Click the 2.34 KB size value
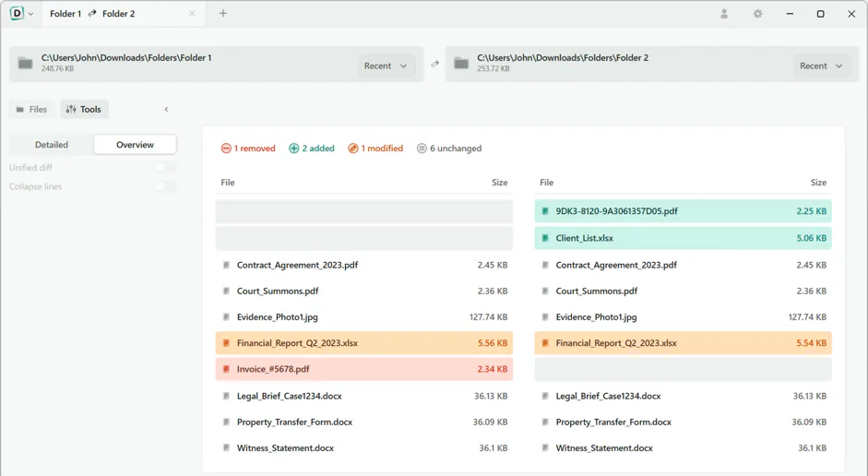 [493, 369]
